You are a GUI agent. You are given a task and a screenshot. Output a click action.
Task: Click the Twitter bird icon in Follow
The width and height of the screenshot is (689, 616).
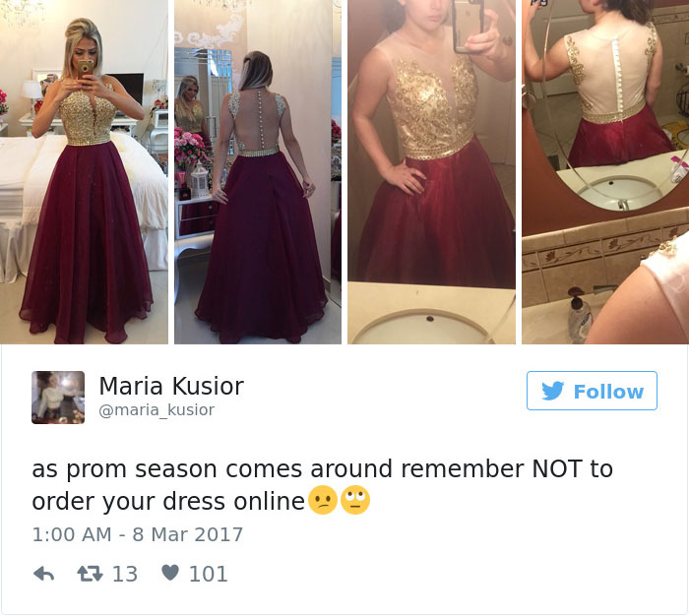coord(553,391)
